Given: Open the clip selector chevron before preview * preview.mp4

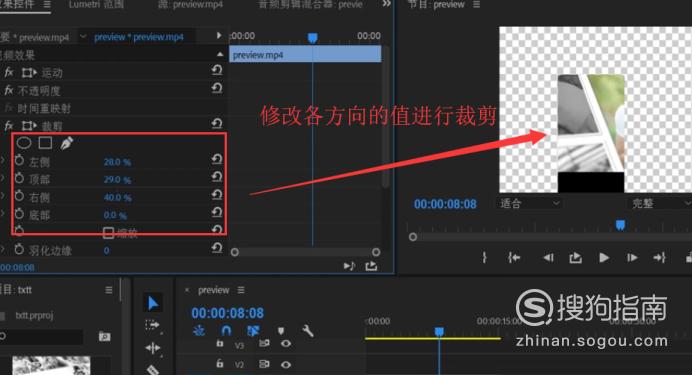Looking at the screenshot, I should point(83,37).
